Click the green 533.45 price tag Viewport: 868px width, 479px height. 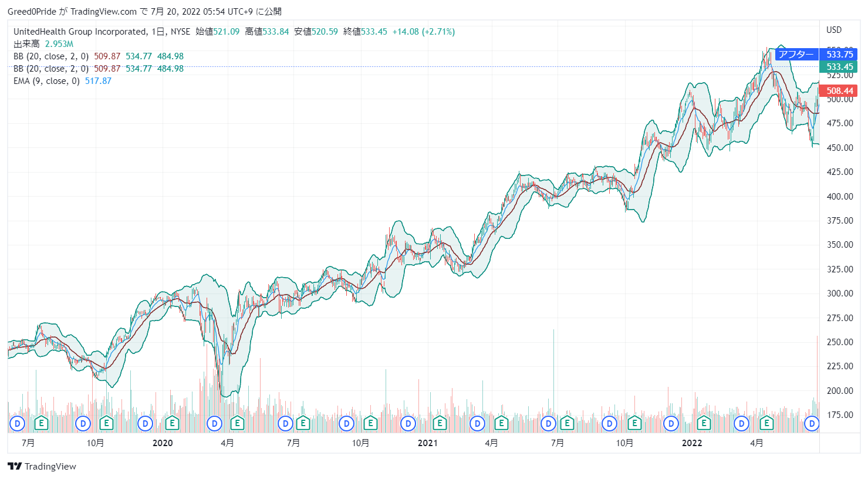pyautogui.click(x=840, y=67)
